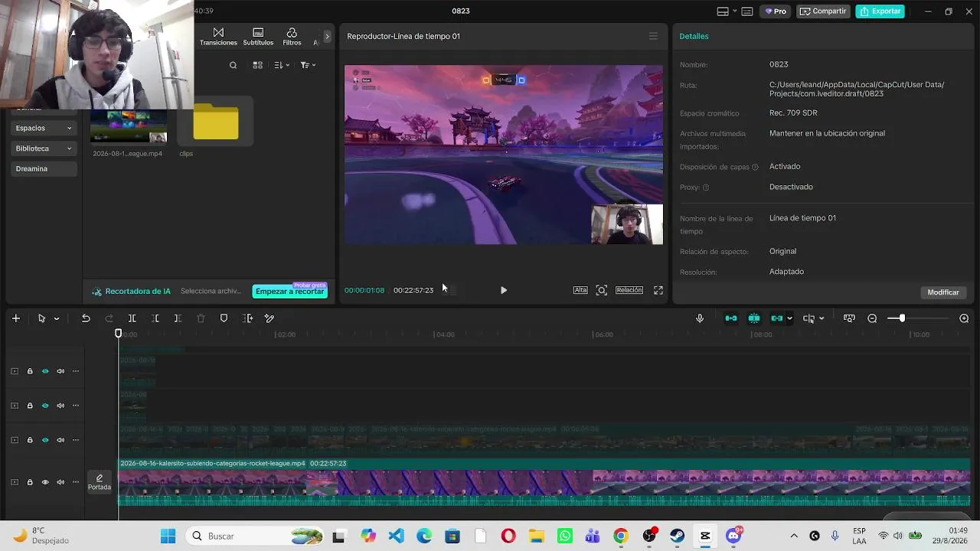Open the magic wand auto-edit tool
The width and height of the screenshot is (980, 551).
point(269,318)
